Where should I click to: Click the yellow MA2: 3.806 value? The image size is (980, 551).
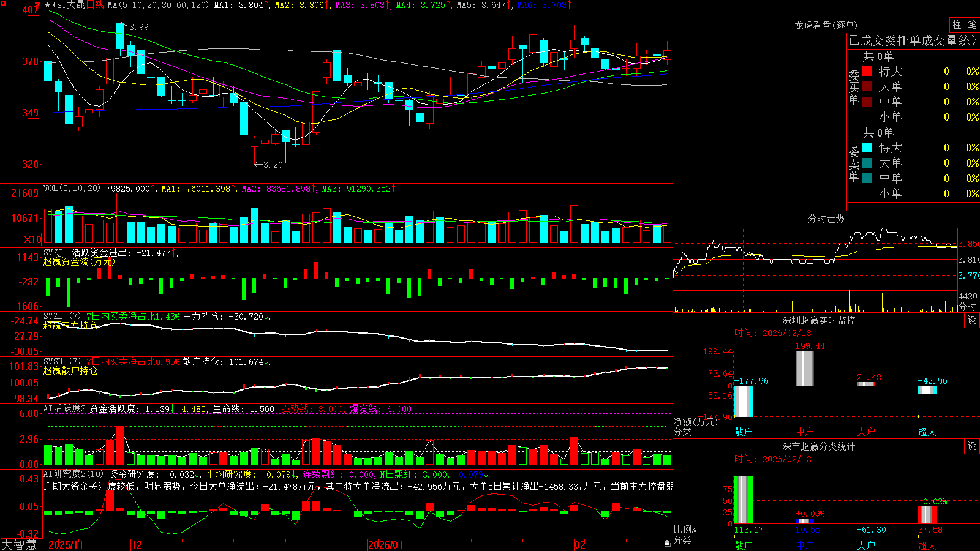pos(300,5)
